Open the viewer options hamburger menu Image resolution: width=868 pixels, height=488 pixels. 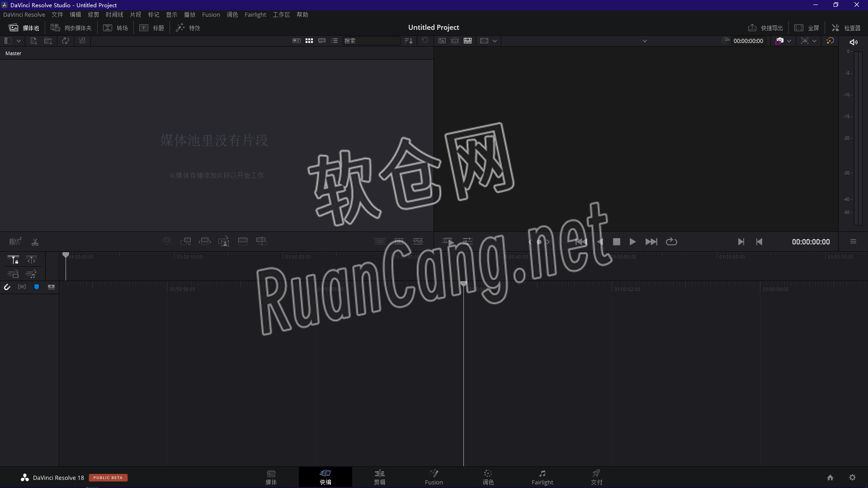[x=853, y=241]
